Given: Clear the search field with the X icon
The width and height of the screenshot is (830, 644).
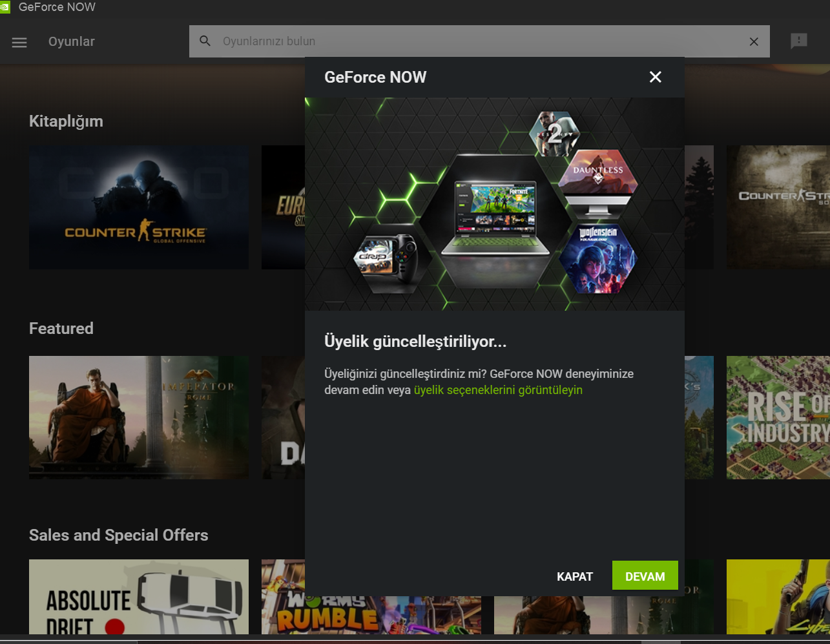Looking at the screenshot, I should (754, 41).
